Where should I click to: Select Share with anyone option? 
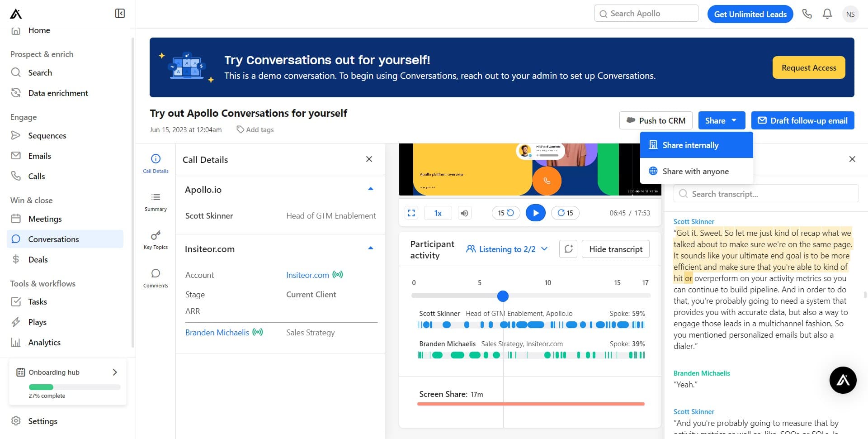point(696,172)
